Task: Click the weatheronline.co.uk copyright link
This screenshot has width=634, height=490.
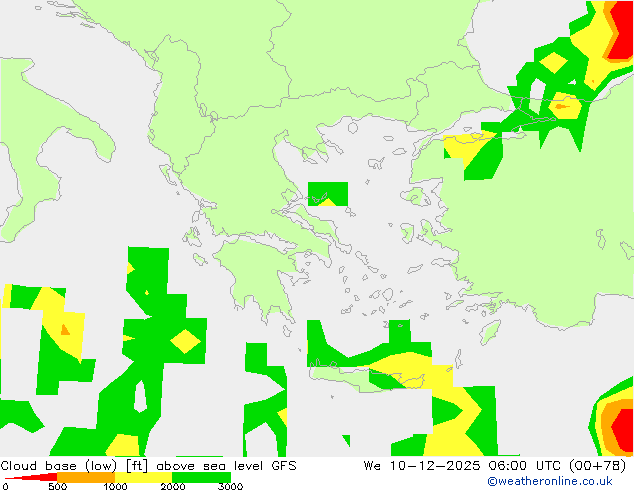Action: pyautogui.click(x=550, y=481)
